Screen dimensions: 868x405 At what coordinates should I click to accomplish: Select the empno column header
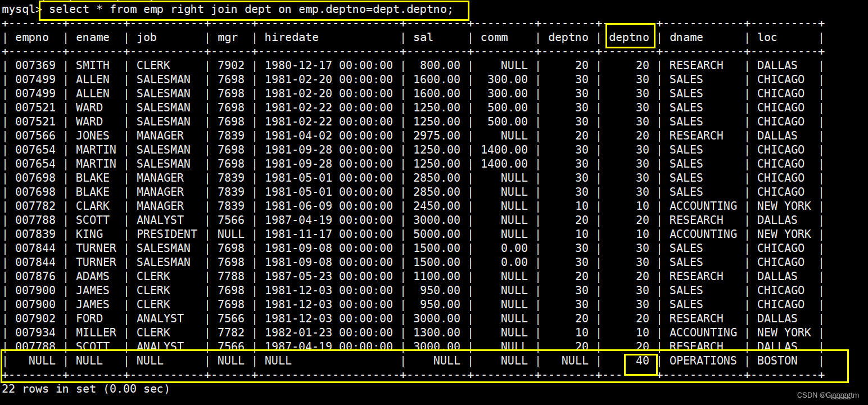click(32, 38)
